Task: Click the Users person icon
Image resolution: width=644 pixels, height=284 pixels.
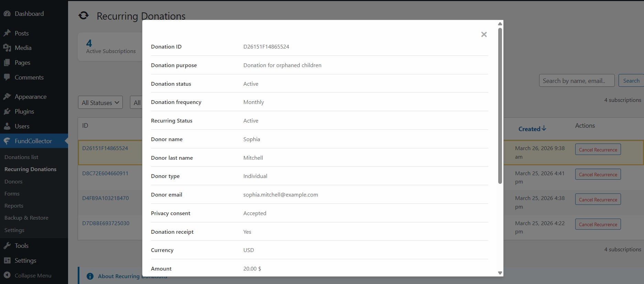Action: [x=7, y=126]
